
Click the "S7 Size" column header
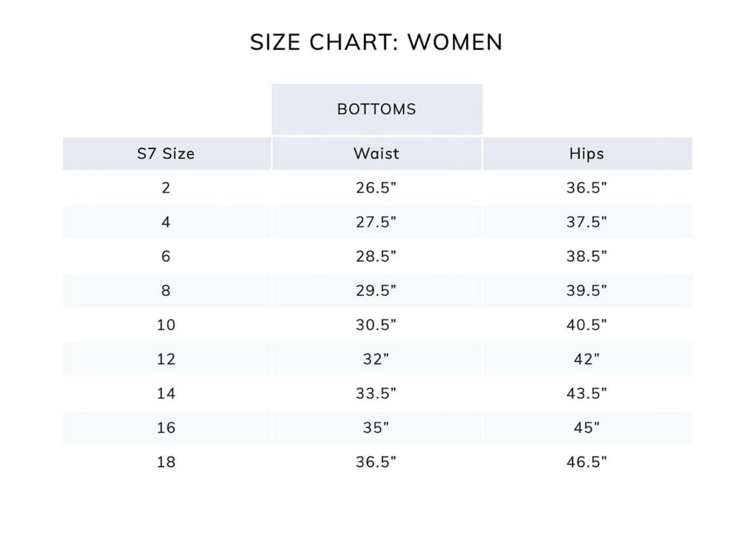166,154
